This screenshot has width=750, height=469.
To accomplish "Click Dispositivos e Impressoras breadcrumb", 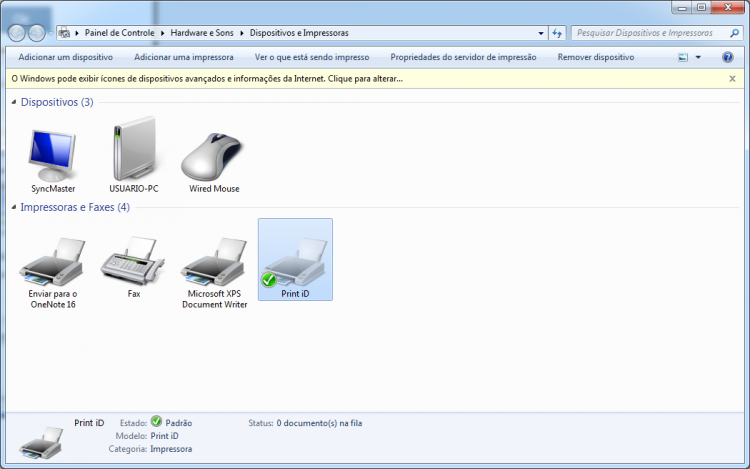I will [x=299, y=33].
